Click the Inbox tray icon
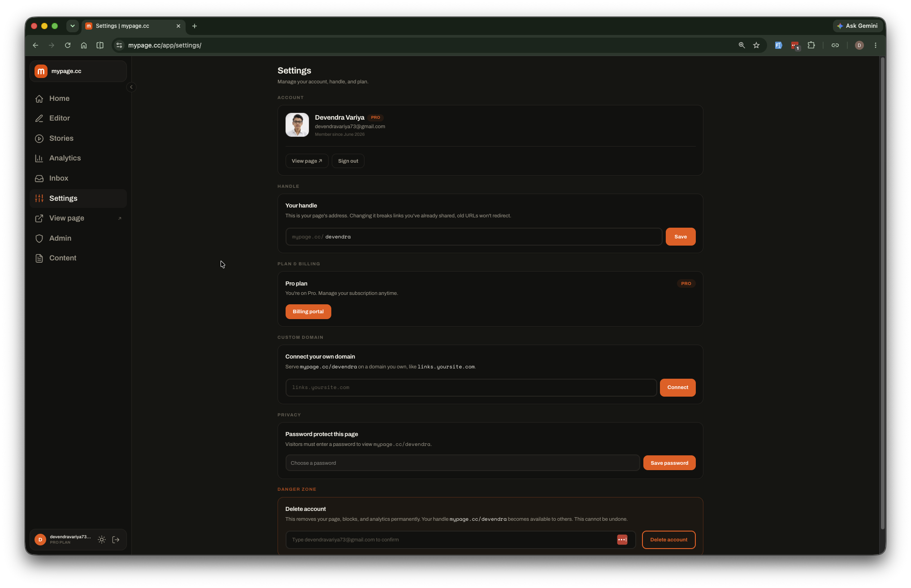The image size is (911, 588). coord(39,178)
